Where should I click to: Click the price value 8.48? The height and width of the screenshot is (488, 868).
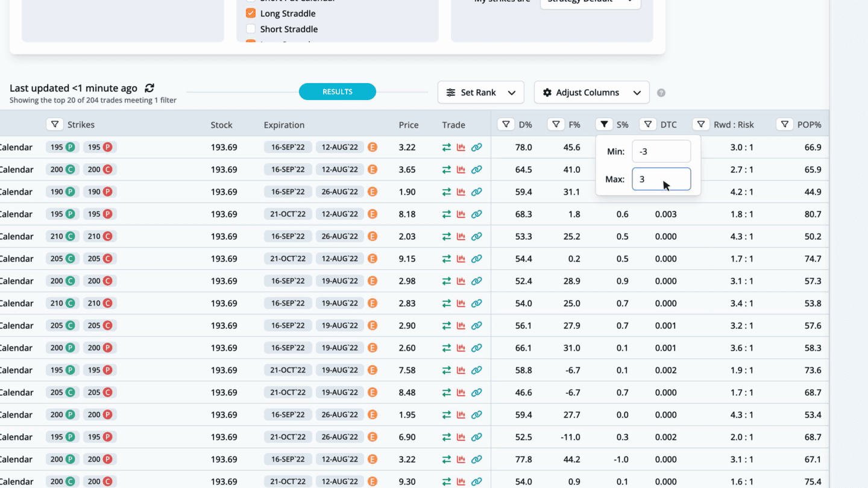pyautogui.click(x=407, y=393)
